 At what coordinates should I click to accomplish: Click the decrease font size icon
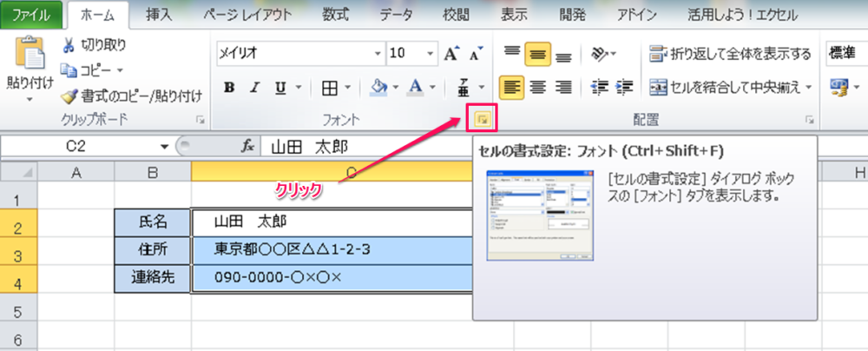[475, 54]
